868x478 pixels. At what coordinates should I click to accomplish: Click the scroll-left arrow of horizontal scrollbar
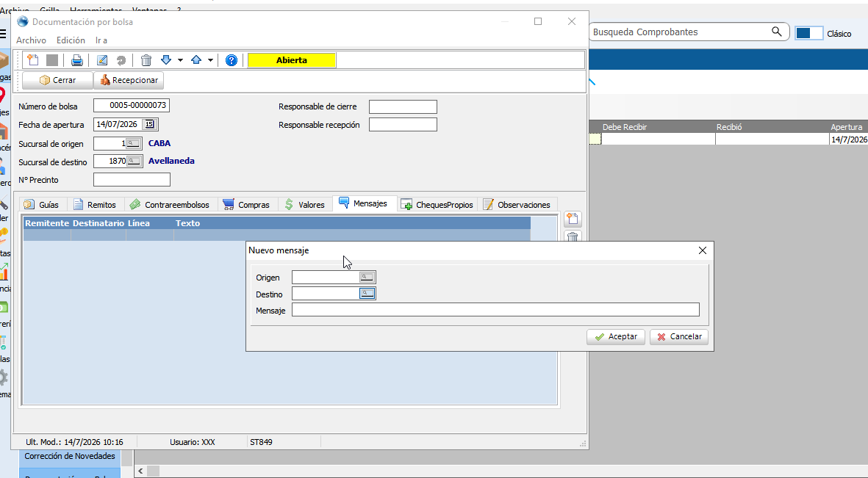point(140,471)
